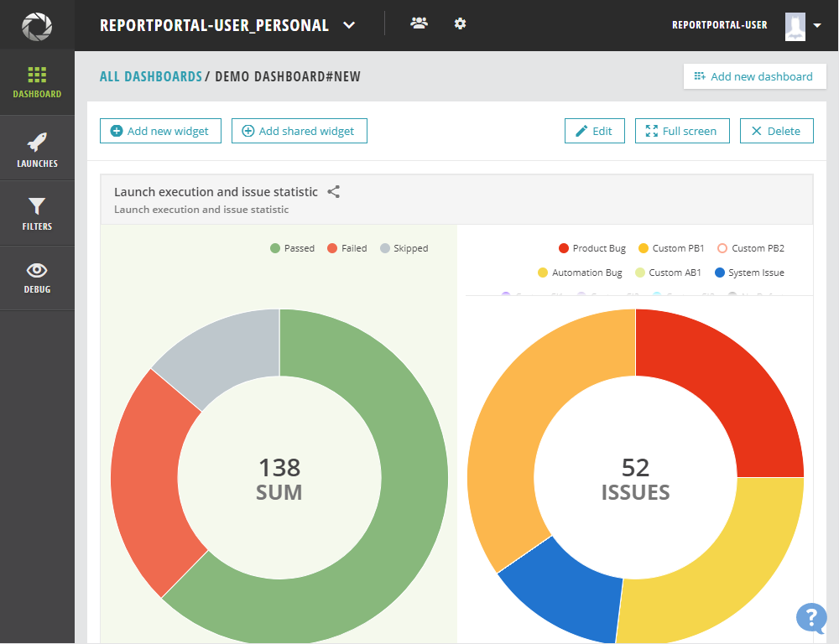Open the Filters sidebar section

[37, 214]
